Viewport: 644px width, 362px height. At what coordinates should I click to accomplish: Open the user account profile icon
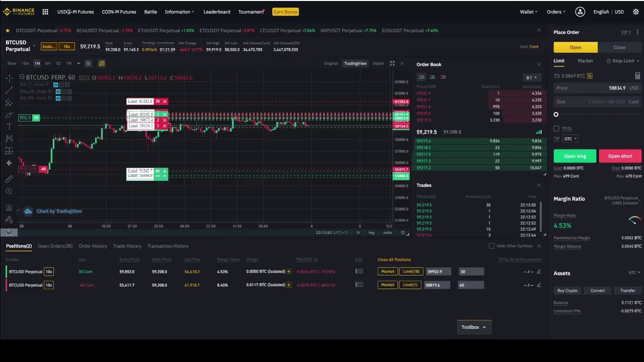(x=580, y=12)
